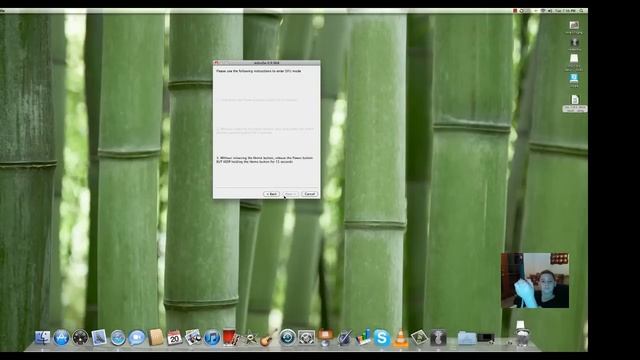Open iChat from the Dock
Image resolution: width=640 pixels, height=360 pixels.
pyautogui.click(x=137, y=338)
